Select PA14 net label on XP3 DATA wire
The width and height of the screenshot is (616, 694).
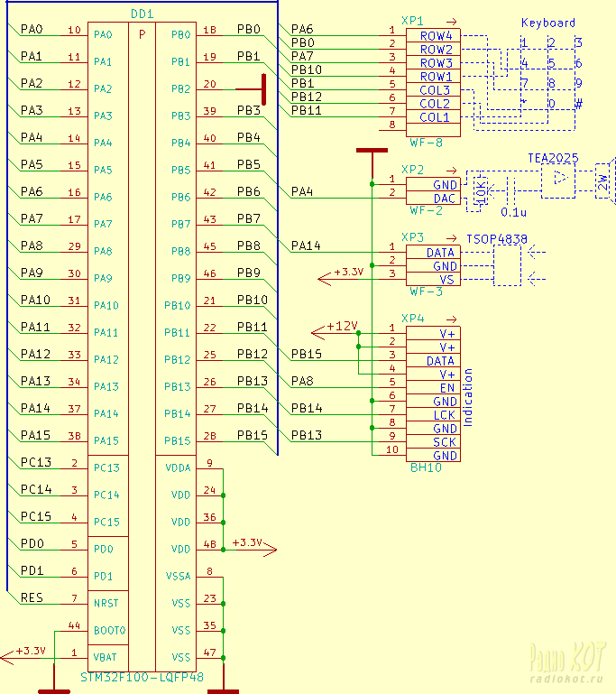[x=306, y=245]
